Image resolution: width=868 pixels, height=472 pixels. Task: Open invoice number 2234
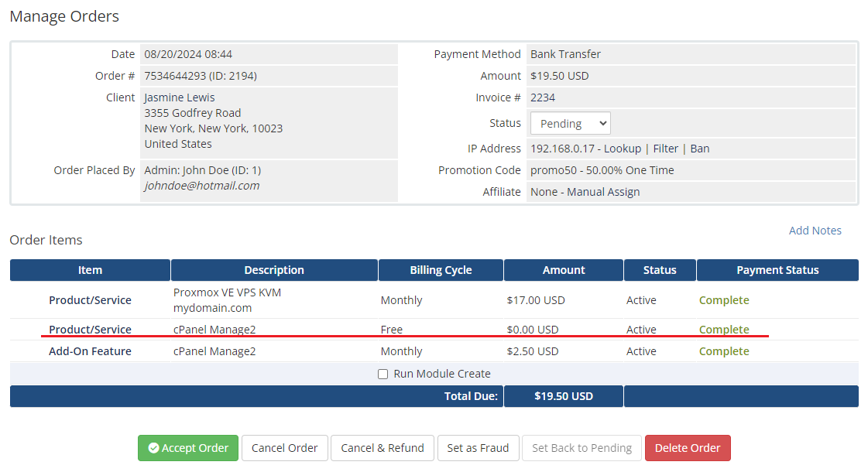[x=543, y=98]
